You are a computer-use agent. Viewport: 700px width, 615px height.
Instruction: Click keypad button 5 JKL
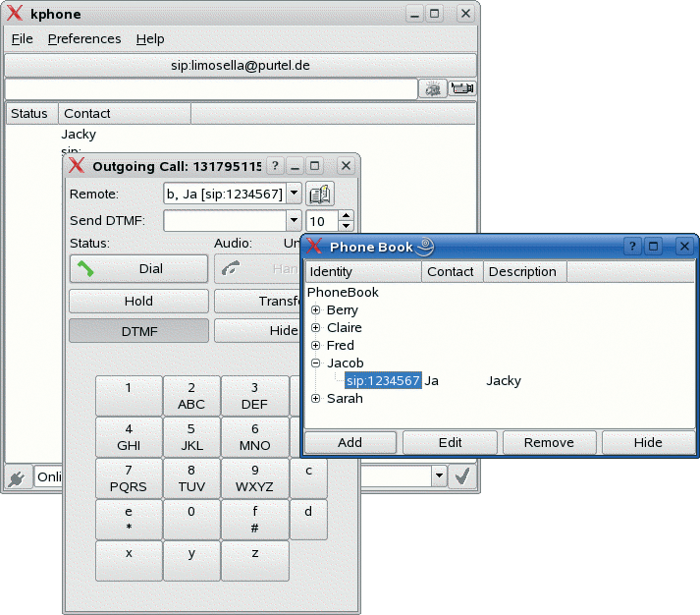pos(191,437)
